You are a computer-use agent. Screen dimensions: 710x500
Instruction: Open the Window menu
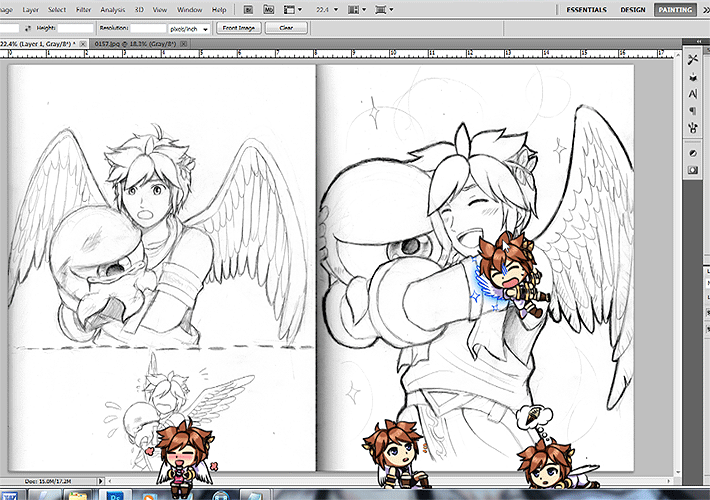coord(189,10)
